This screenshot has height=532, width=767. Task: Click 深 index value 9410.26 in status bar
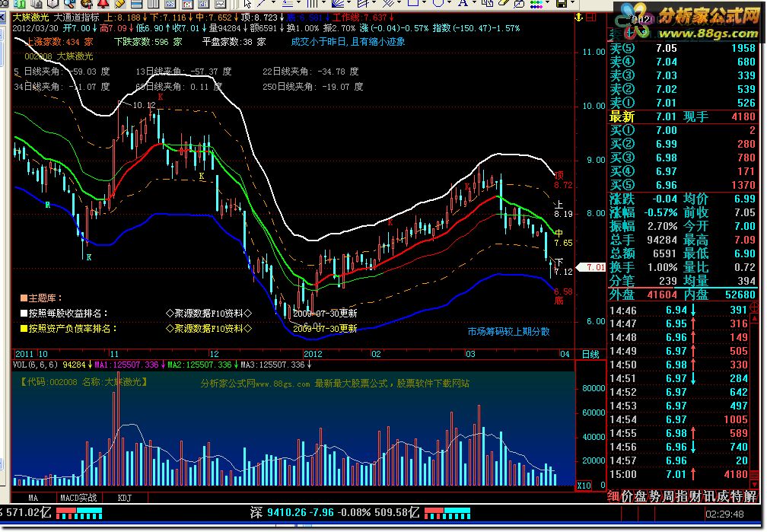pos(285,512)
